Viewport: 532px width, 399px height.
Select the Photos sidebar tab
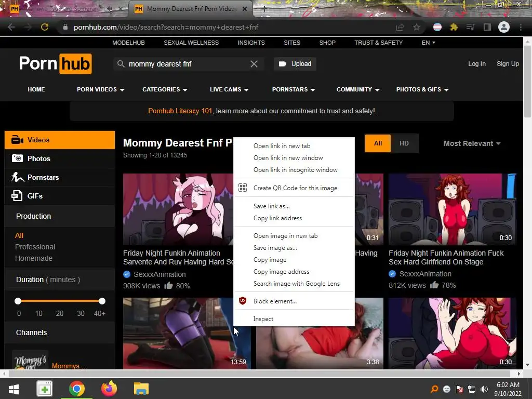(x=60, y=158)
